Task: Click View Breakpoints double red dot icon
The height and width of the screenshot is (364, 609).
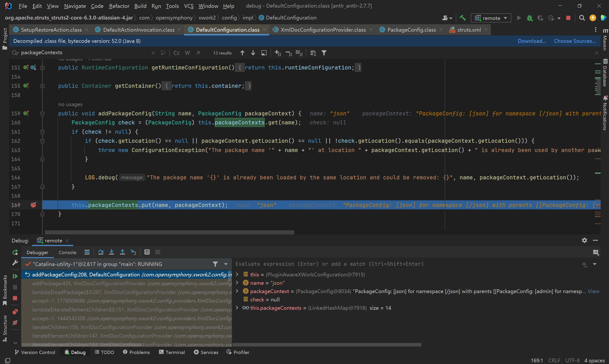Action: (15, 312)
